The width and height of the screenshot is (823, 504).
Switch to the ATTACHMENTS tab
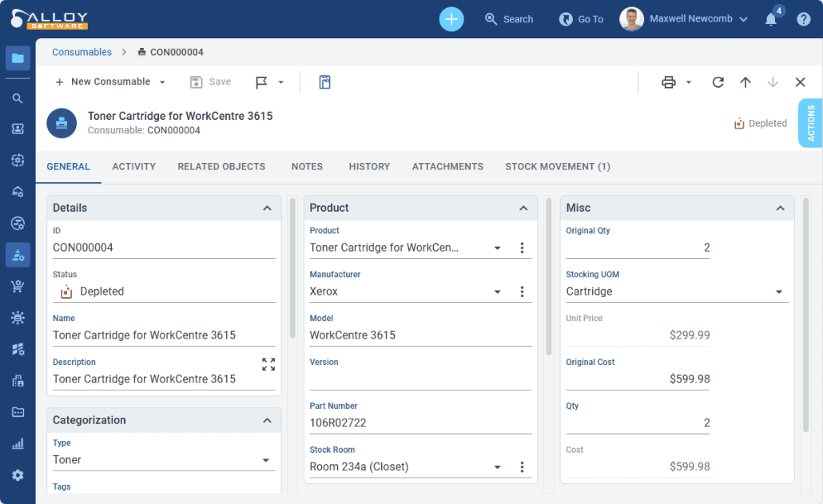447,166
